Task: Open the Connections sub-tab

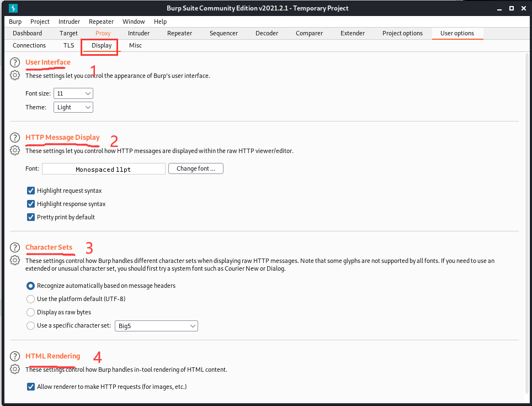Action: click(x=29, y=45)
